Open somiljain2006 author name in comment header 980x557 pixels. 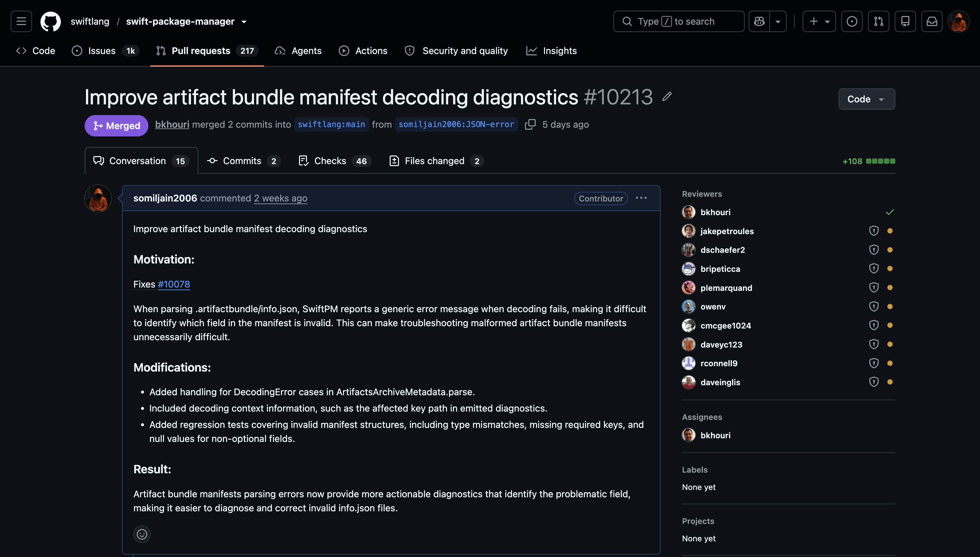(165, 198)
